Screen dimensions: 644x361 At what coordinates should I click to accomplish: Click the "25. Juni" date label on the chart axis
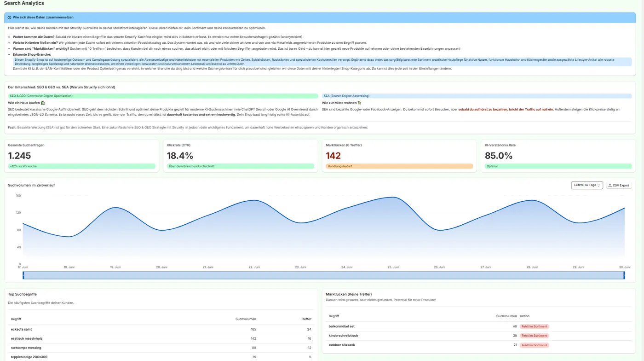point(392,267)
